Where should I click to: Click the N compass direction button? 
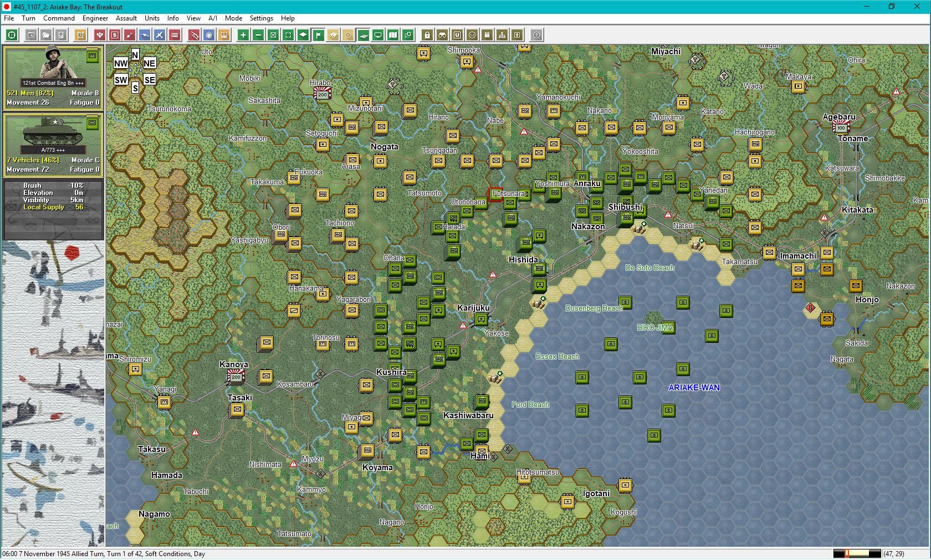(135, 55)
